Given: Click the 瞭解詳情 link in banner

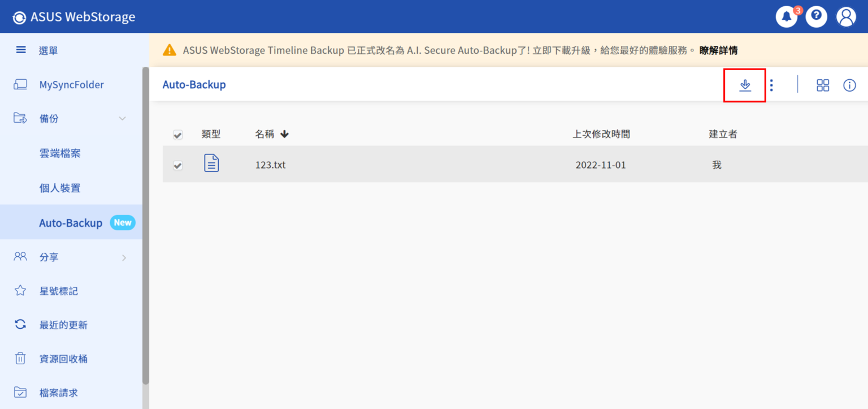Looking at the screenshot, I should [x=718, y=50].
